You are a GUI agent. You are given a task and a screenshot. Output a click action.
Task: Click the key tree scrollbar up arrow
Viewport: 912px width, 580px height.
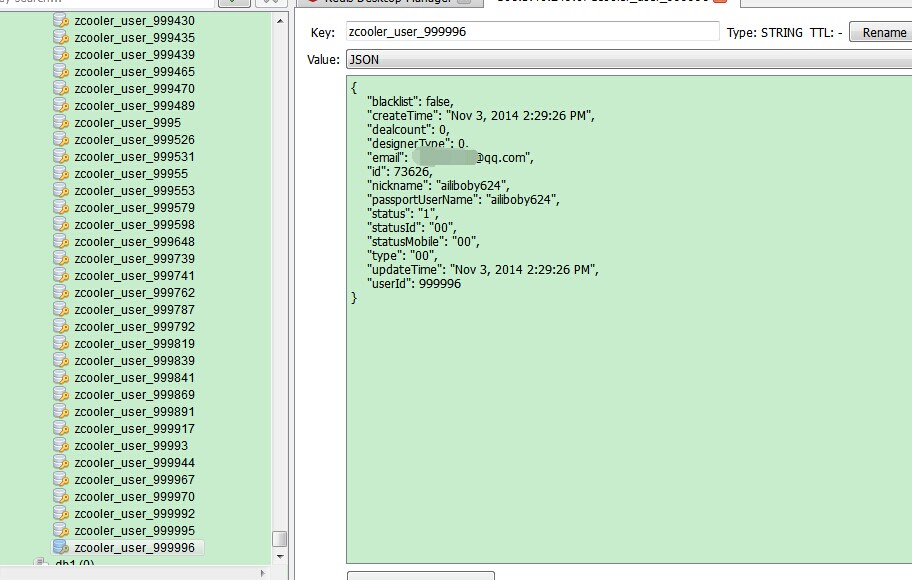(280, 20)
